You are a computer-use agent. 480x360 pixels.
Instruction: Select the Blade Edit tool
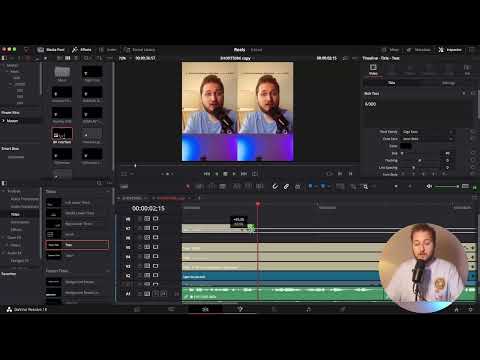click(x=222, y=187)
